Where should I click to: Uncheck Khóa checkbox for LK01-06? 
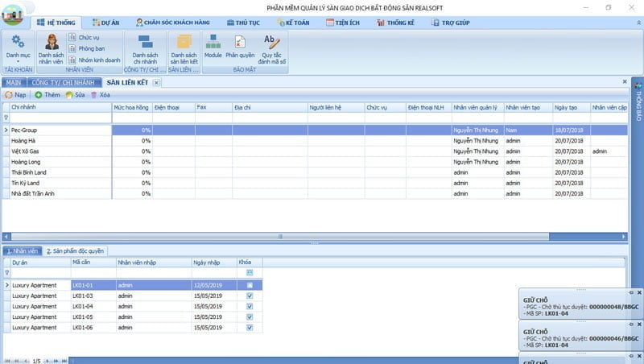(250, 327)
